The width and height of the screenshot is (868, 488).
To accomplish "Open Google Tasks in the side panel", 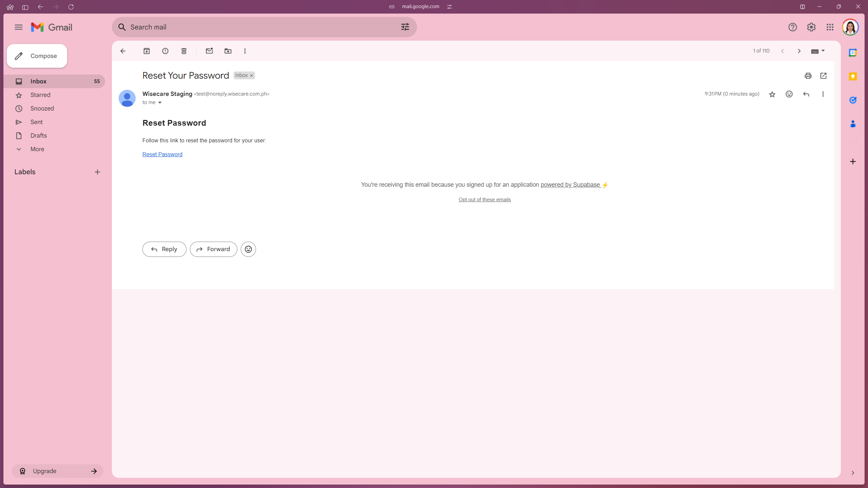I will pyautogui.click(x=853, y=100).
